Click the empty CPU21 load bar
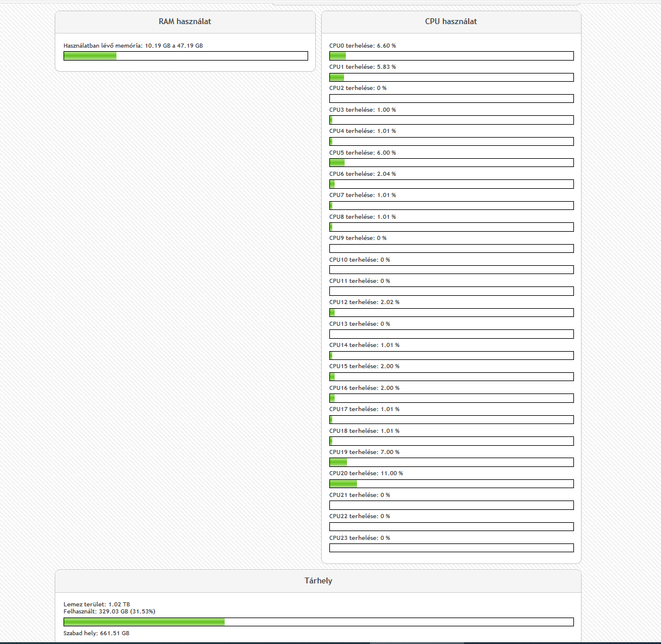The height and width of the screenshot is (644, 661). pyautogui.click(x=452, y=505)
